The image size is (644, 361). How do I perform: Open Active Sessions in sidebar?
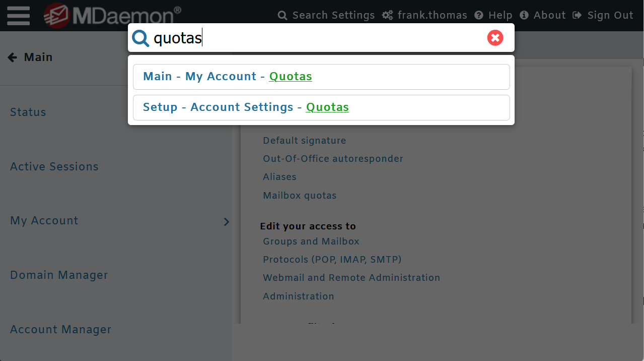click(54, 167)
